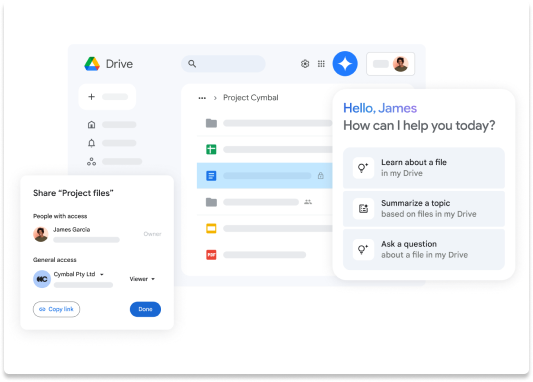Open the Google apps grid icon
533x382 pixels.
321,64
